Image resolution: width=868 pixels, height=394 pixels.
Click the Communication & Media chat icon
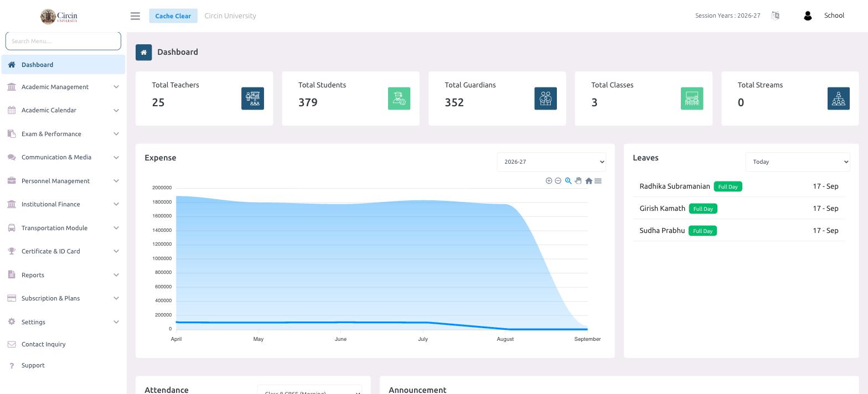12,157
